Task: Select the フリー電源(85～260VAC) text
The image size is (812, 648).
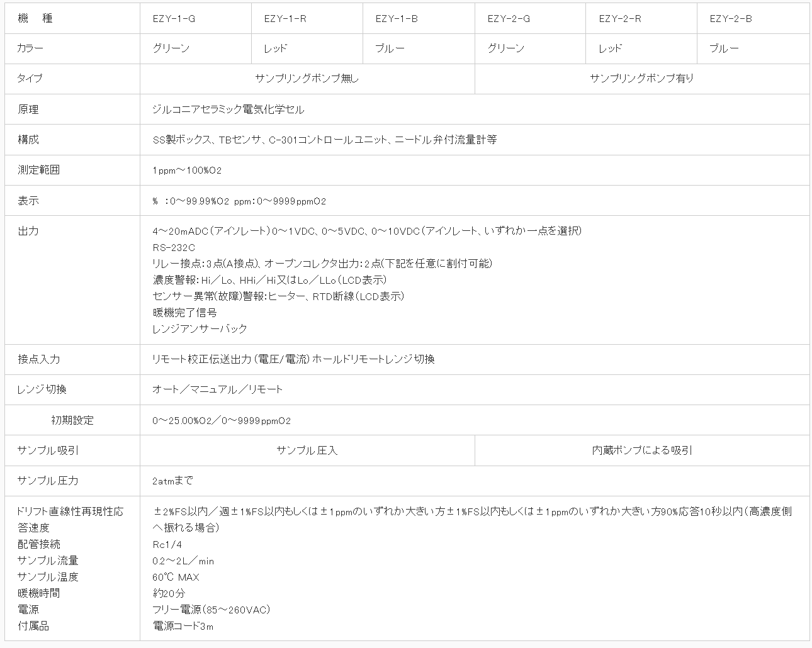Action: click(210, 609)
